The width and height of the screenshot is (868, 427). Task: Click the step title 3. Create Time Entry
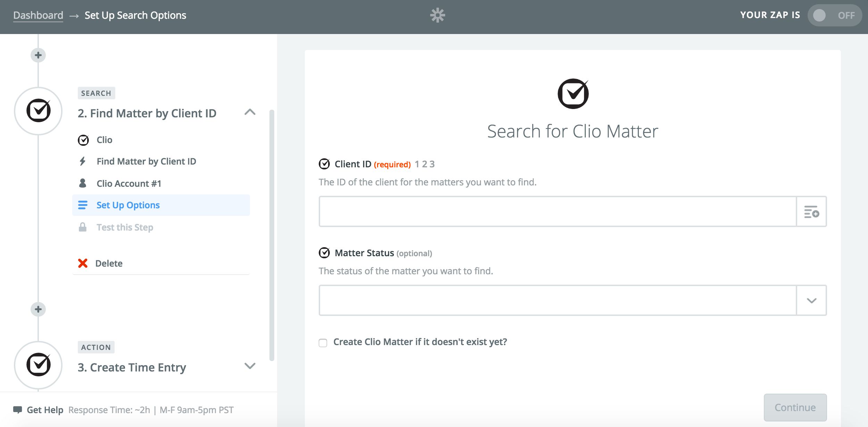132,367
